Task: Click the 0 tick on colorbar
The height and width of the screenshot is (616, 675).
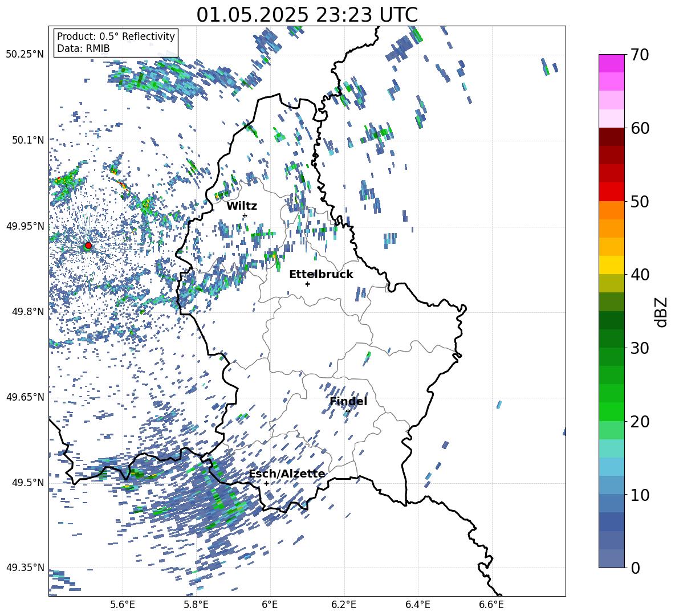Action: point(635,568)
